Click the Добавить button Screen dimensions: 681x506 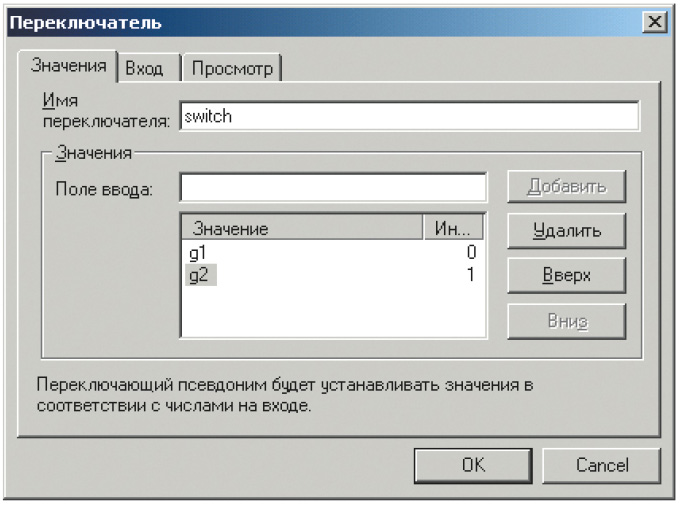(x=566, y=187)
